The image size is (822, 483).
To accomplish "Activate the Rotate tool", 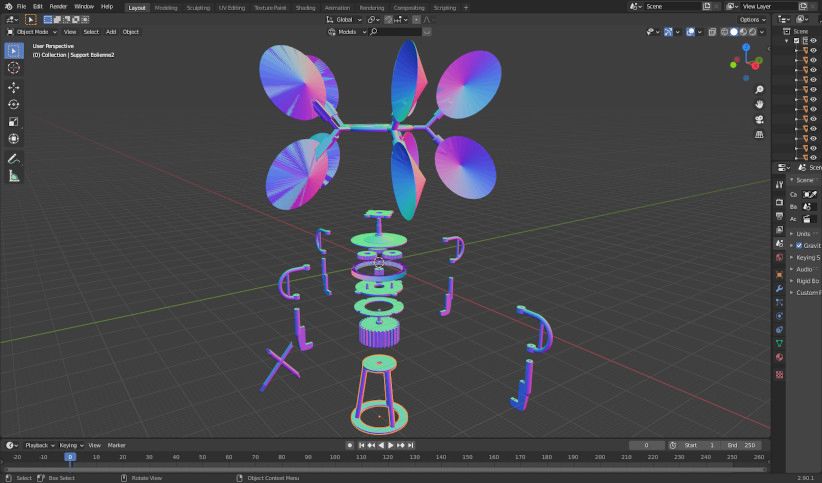I will point(14,104).
